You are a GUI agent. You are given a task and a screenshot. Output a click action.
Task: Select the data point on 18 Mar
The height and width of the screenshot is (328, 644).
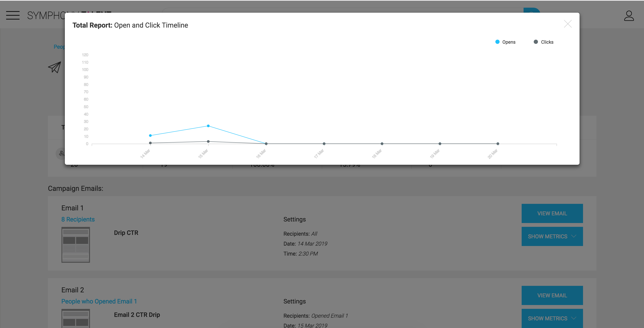click(x=382, y=144)
